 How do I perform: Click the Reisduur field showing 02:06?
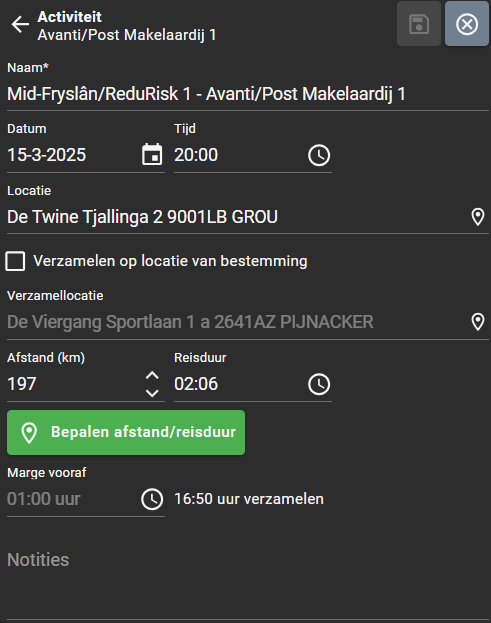click(x=240, y=384)
